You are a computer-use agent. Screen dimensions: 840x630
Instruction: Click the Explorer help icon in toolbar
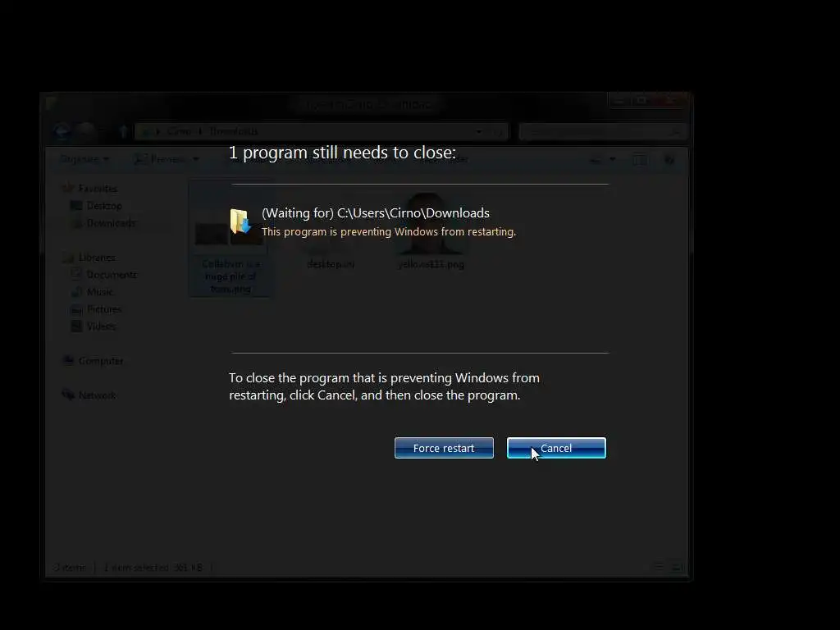tap(669, 160)
